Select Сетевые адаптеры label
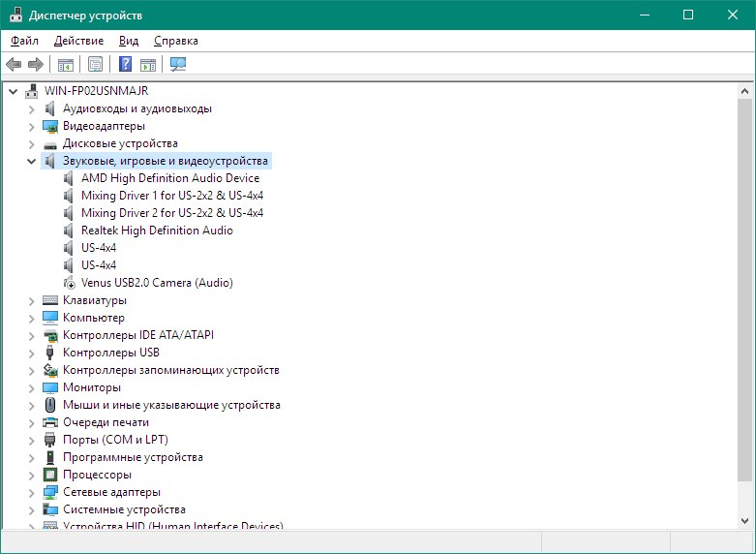Viewport: 756px width, 554px height. click(x=111, y=492)
